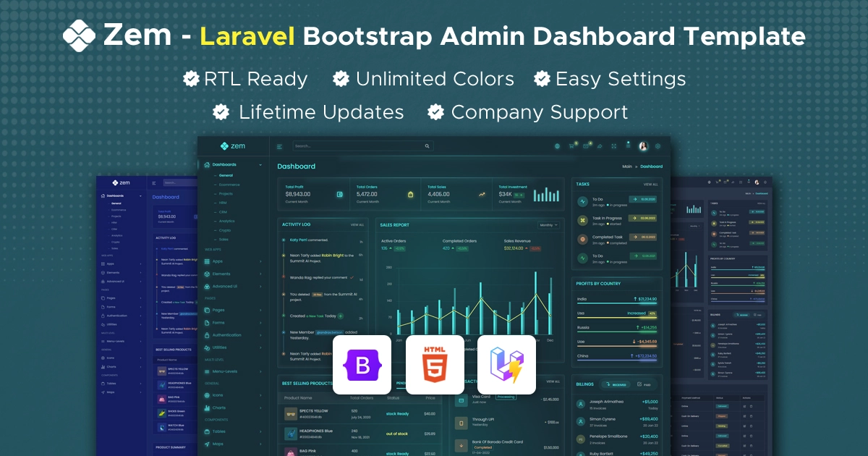Click the China profit progress bar

617,360
